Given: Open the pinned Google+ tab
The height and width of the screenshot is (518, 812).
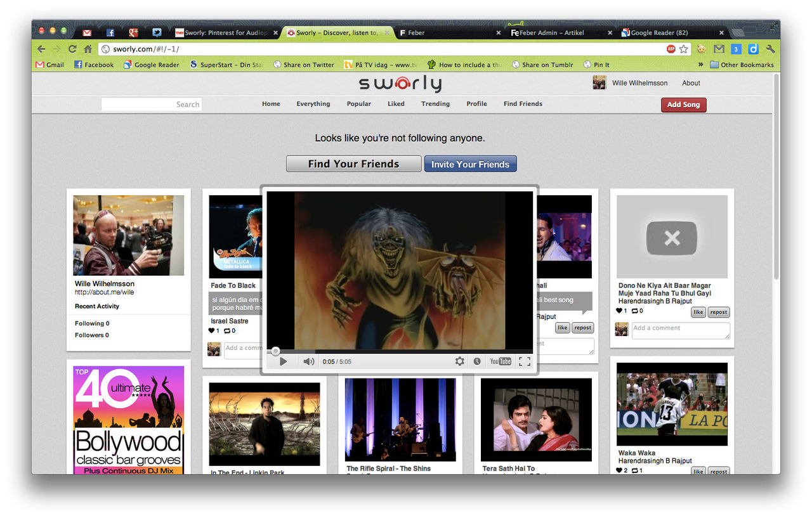Looking at the screenshot, I should pos(133,33).
